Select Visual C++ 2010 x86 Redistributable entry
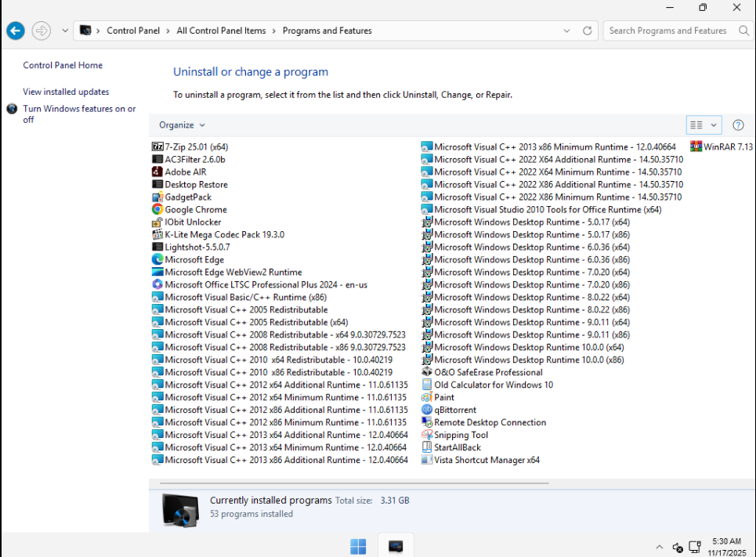The height and width of the screenshot is (557, 756). 273,372
